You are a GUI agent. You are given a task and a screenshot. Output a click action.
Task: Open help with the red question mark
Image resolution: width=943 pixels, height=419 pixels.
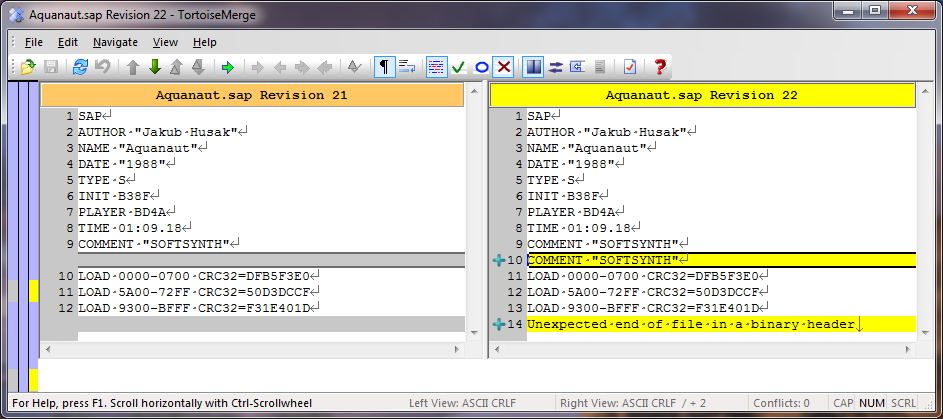pyautogui.click(x=660, y=67)
